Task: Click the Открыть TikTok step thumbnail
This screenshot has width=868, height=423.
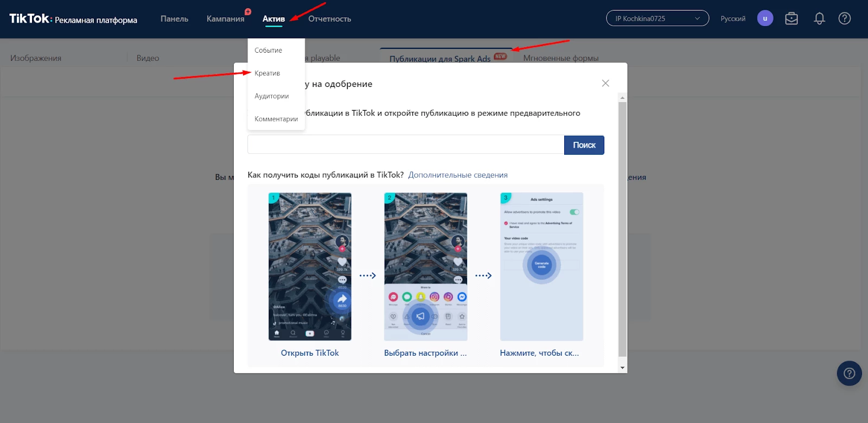Action: pyautogui.click(x=310, y=267)
